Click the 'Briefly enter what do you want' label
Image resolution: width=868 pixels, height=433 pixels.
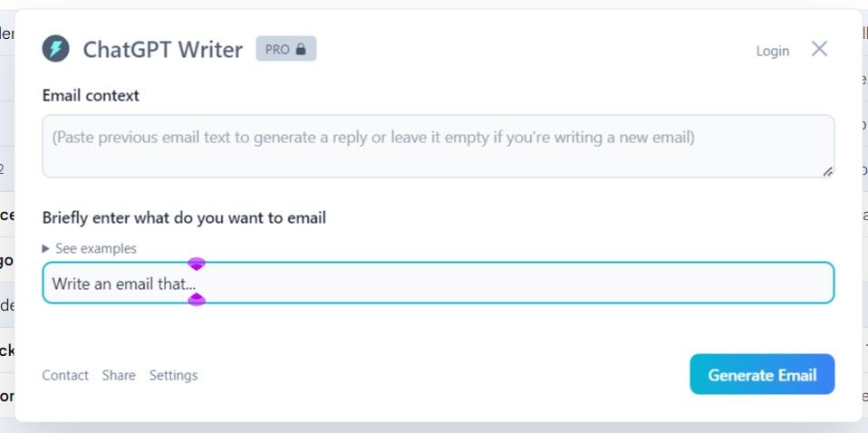184,217
